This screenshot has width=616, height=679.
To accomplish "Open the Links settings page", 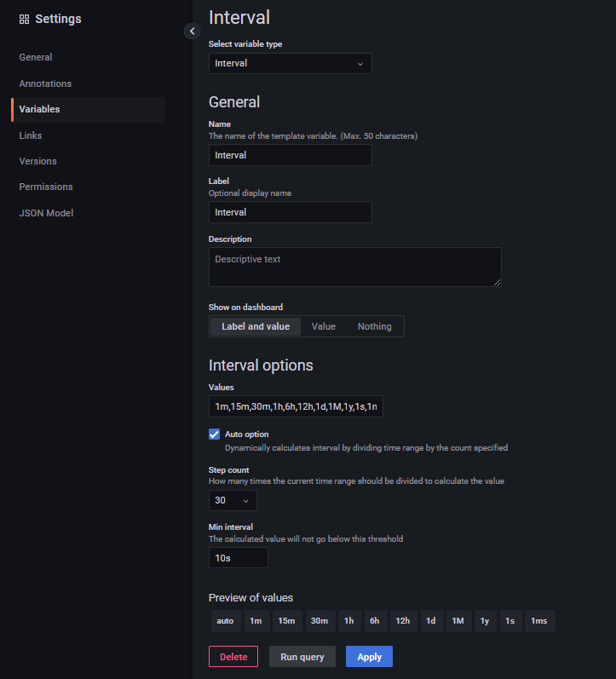I will click(x=31, y=135).
